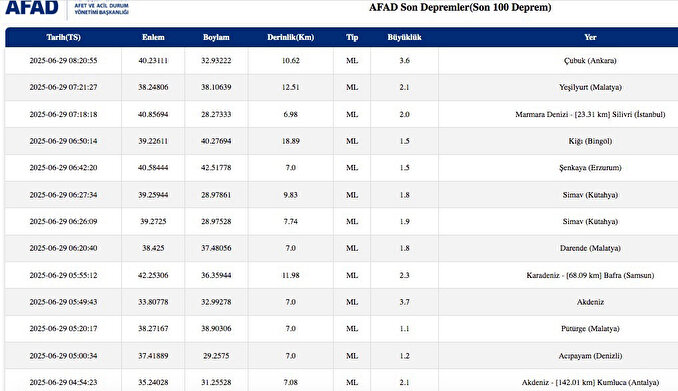Click Yeşilyurt (Malatya) location
Viewport: 678px width, 391px height.
(590, 87)
